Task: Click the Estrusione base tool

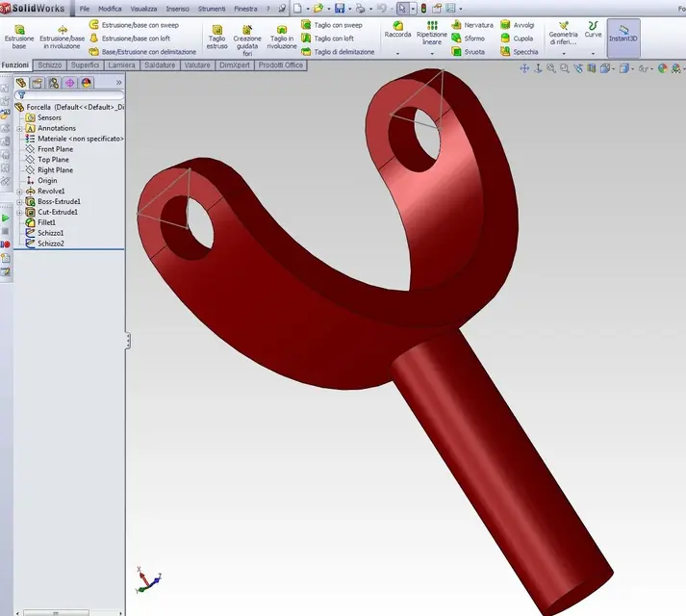Action: pos(19,38)
